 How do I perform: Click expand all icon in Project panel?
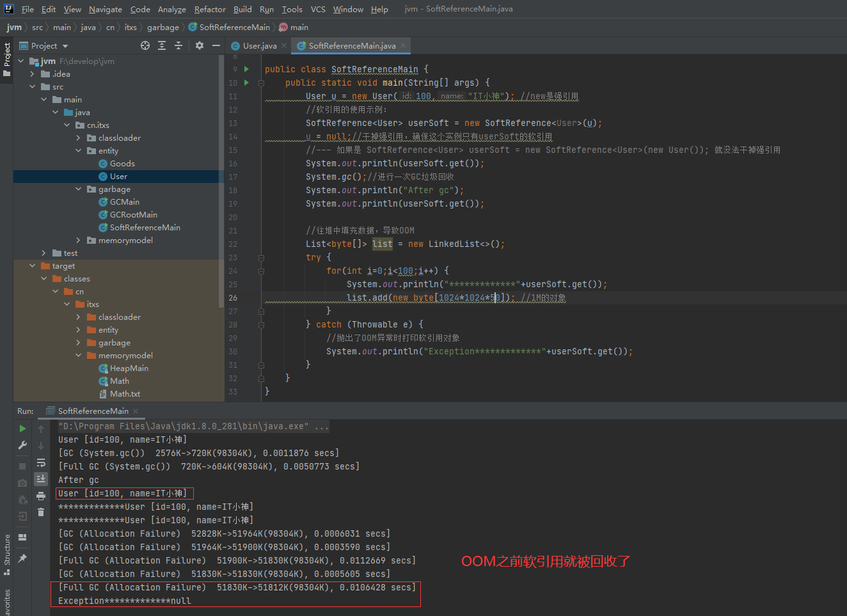coord(162,45)
